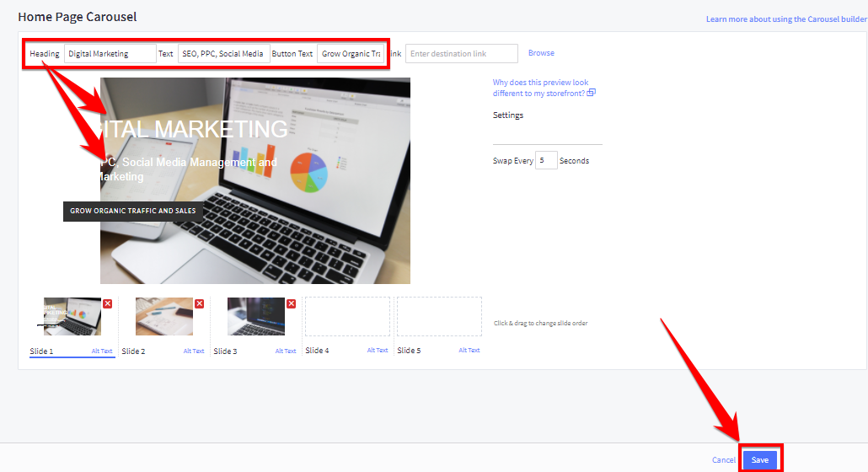Click the Grow Organic Traffic and Sales button
This screenshot has width=868, height=472.
pyautogui.click(x=133, y=211)
